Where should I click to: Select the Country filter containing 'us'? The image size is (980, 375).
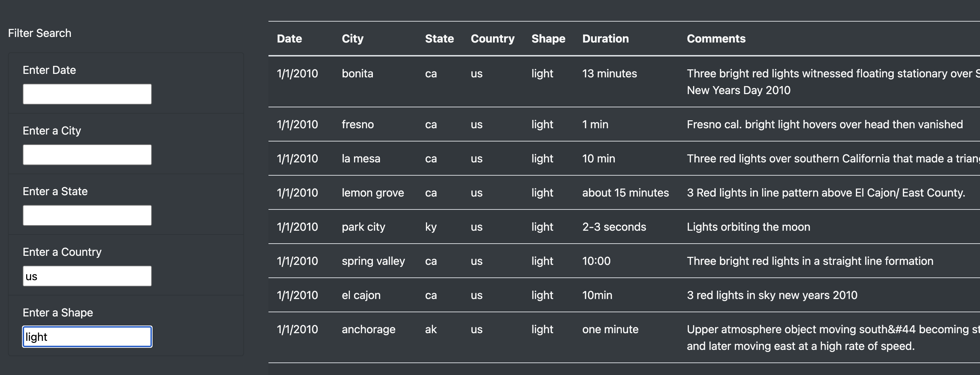[87, 275]
